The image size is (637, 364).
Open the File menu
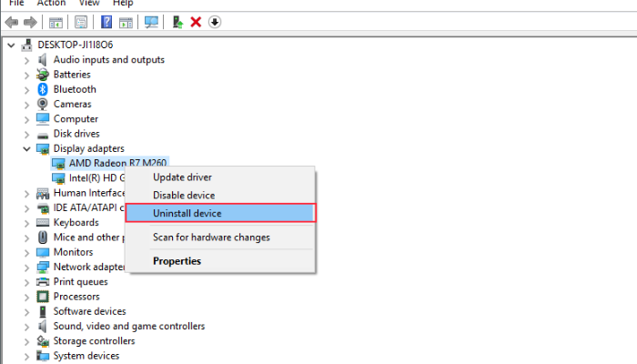point(16,4)
